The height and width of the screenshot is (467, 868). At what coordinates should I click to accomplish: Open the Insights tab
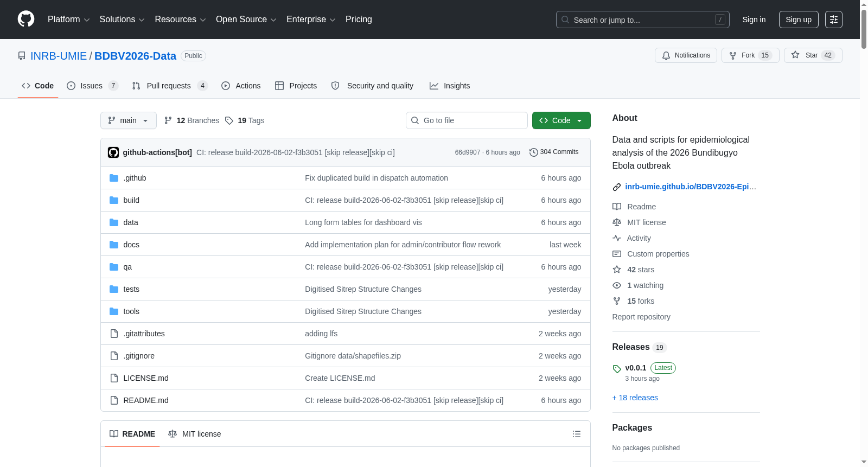(450, 86)
